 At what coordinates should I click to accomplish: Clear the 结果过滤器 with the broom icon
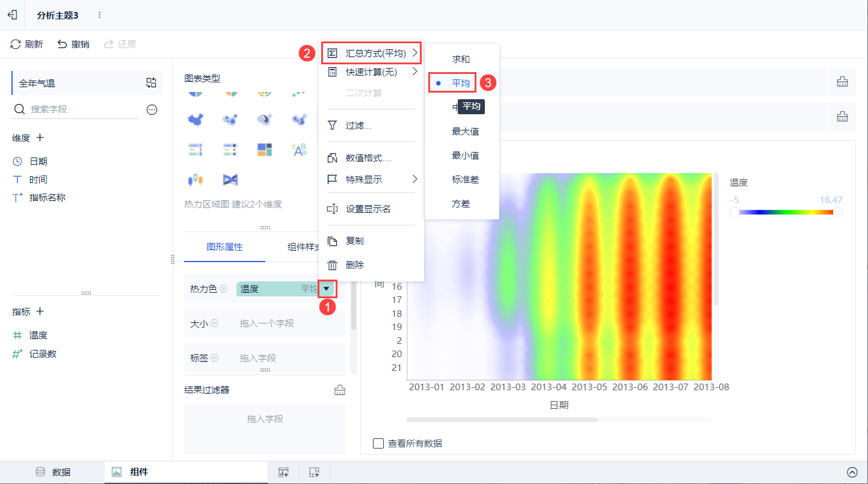[x=340, y=390]
